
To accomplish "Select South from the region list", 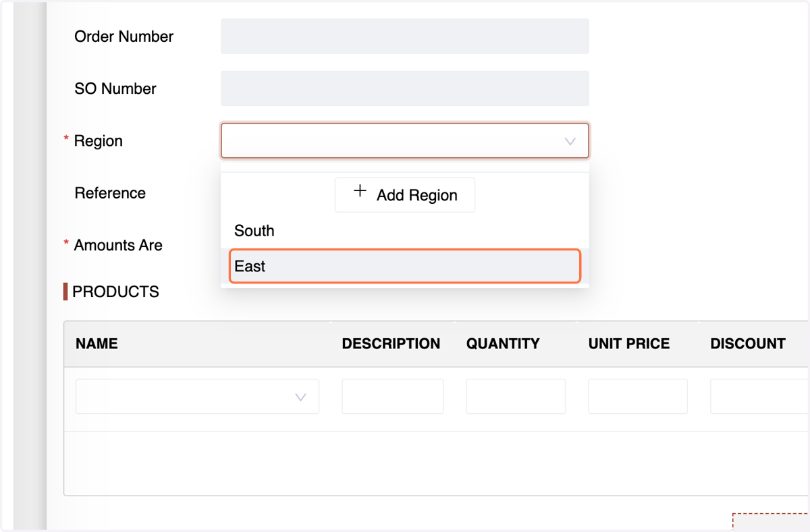I will (x=404, y=231).
